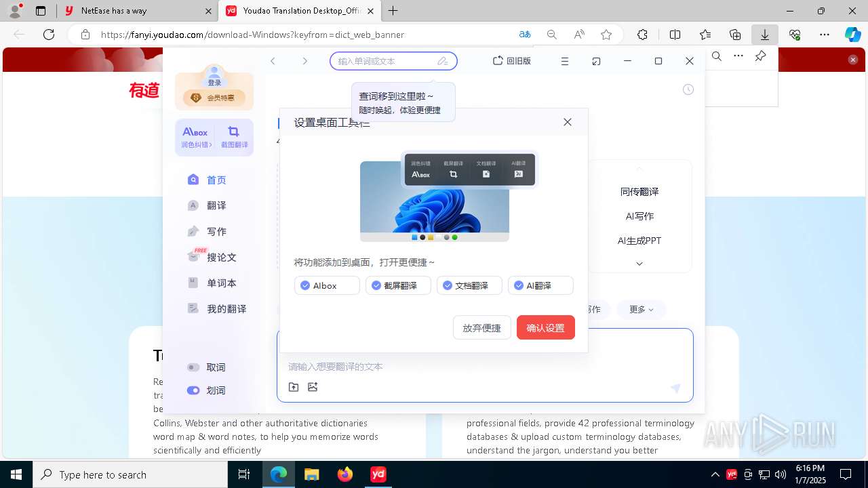Image resolution: width=868 pixels, height=488 pixels.
Task: Collapse feature list up chevron
Action: (x=639, y=168)
